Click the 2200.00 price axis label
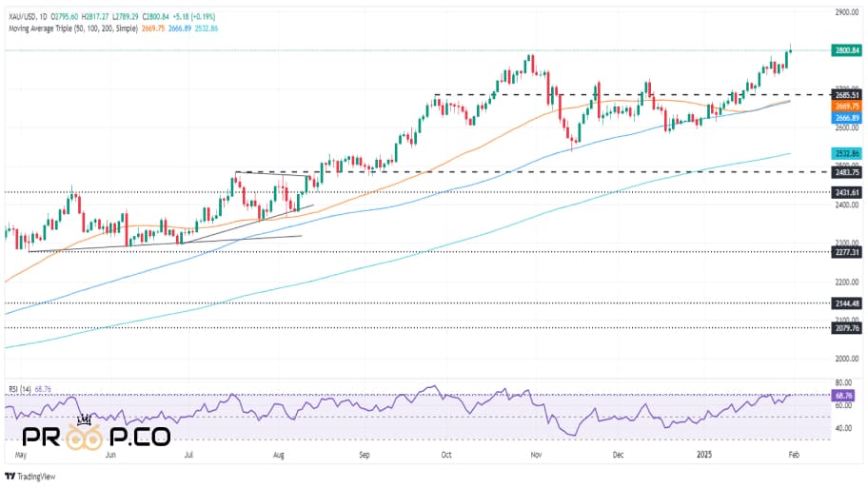Image resolution: width=868 pixels, height=488 pixels. point(847,282)
